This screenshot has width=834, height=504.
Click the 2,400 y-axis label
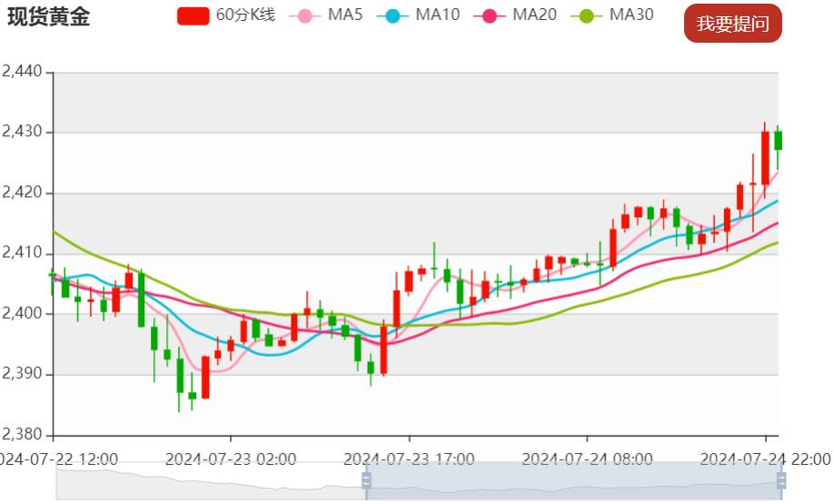(22, 313)
